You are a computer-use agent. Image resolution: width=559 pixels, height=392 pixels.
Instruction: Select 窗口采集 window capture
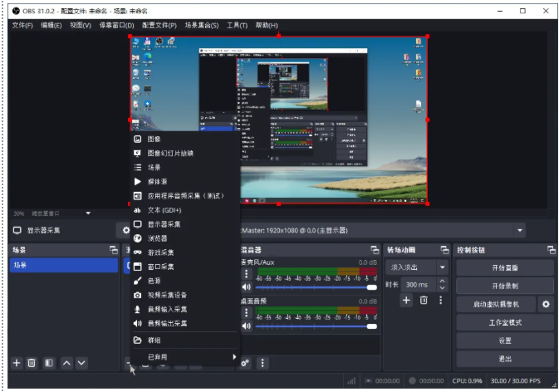[184, 267]
